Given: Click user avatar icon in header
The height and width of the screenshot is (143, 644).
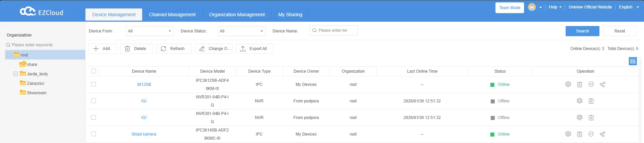Looking at the screenshot, I should click(x=532, y=7).
